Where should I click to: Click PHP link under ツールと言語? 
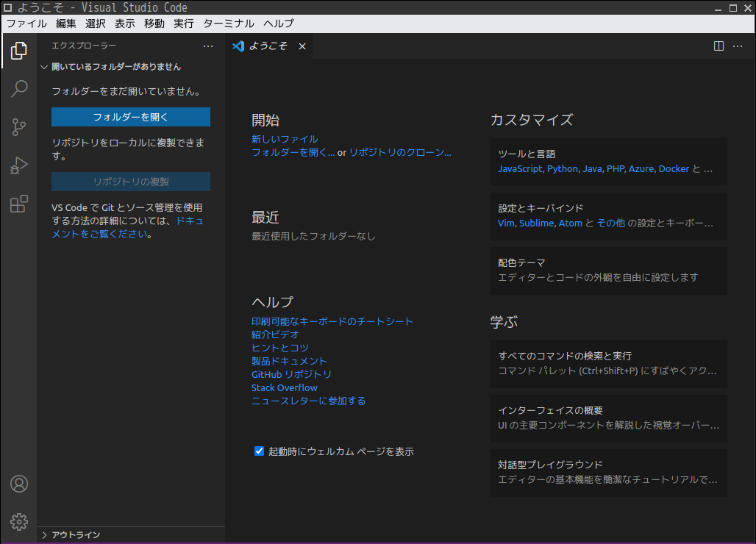pyautogui.click(x=616, y=169)
